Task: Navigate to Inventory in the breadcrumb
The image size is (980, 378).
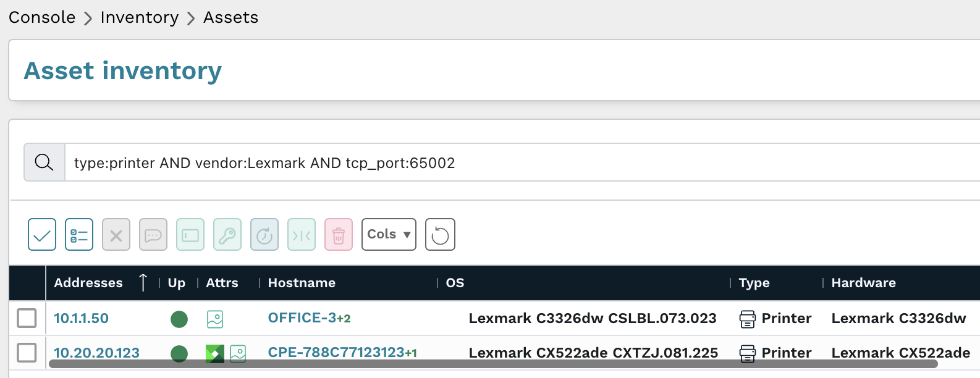Action: [x=140, y=17]
